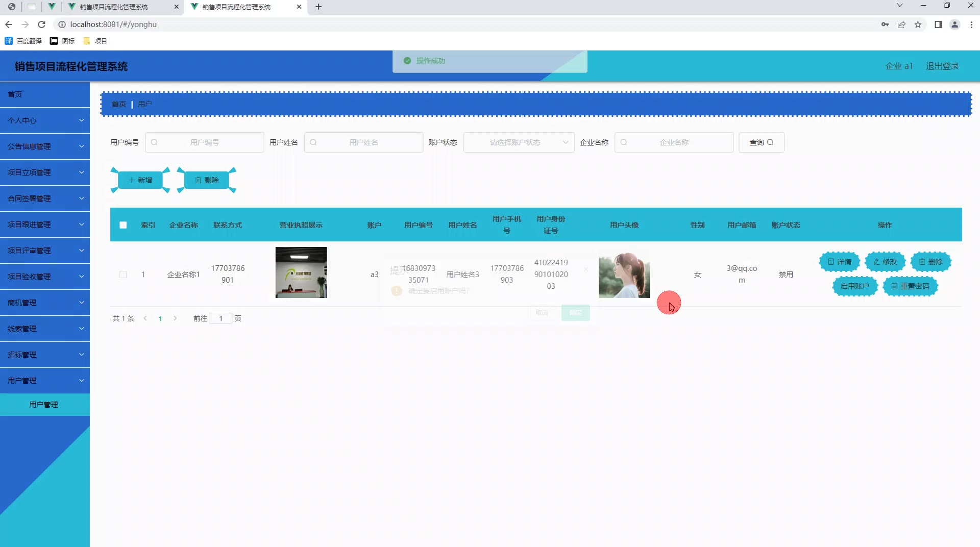Focus the 用户姓名 search field
This screenshot has height=547, width=980.
(x=363, y=142)
